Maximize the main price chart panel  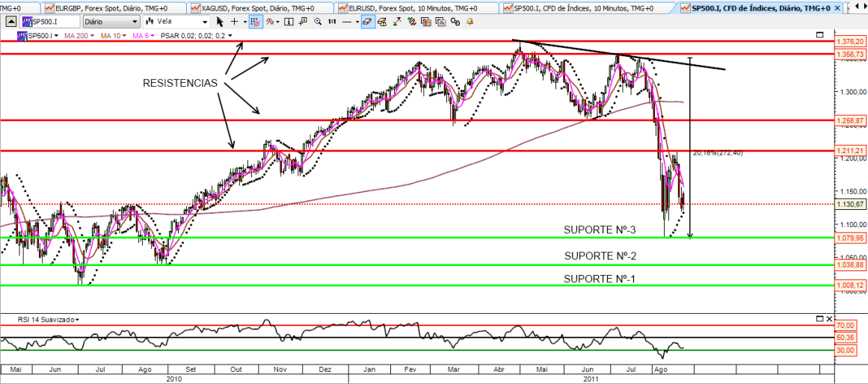coord(820,35)
